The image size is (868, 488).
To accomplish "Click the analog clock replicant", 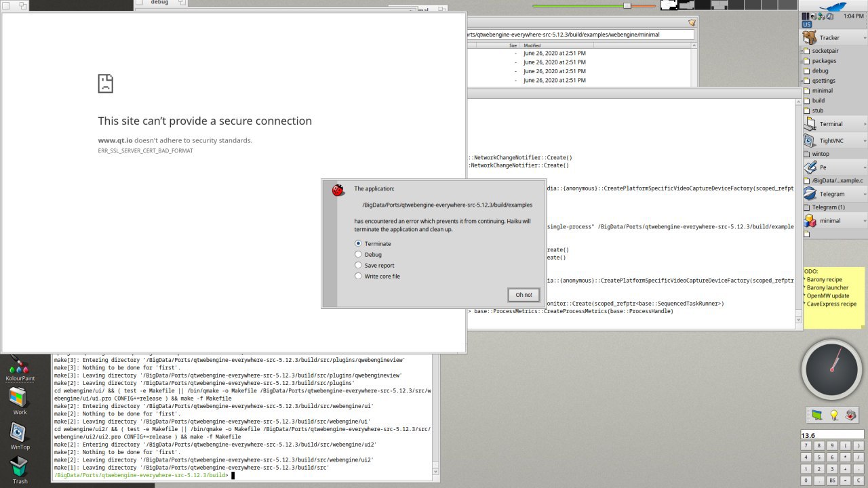I will coord(831,369).
